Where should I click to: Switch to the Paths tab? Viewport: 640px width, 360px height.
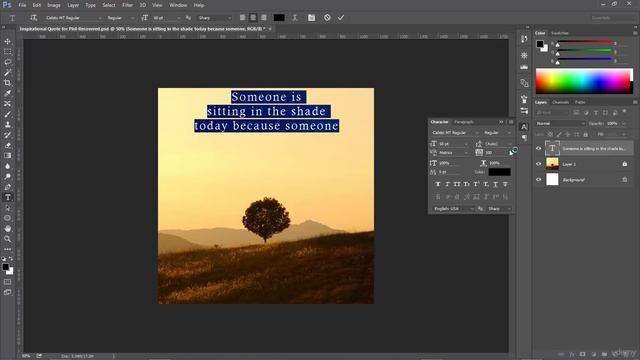point(580,102)
